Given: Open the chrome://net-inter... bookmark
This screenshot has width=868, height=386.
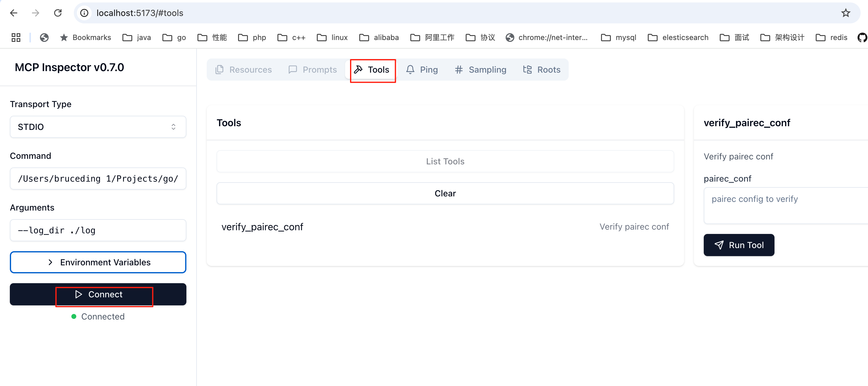Looking at the screenshot, I should (547, 38).
